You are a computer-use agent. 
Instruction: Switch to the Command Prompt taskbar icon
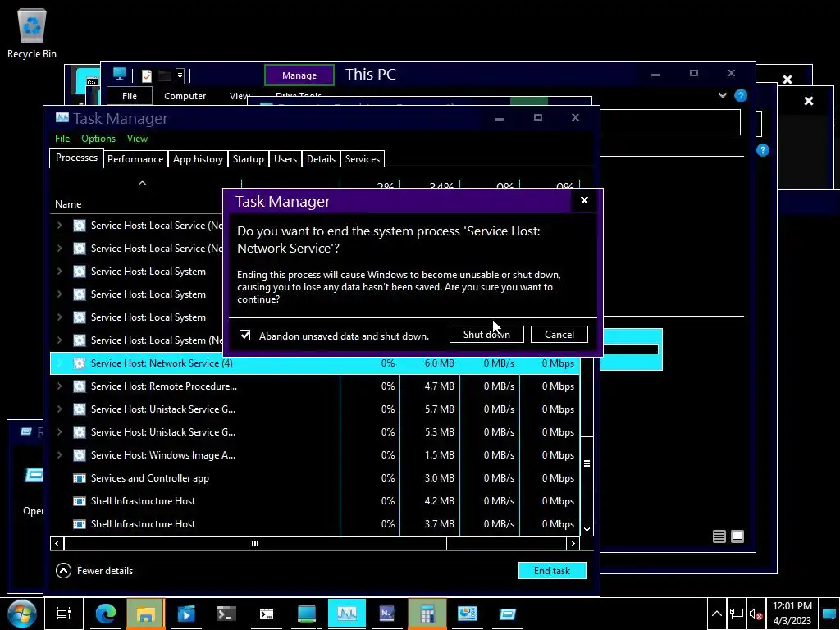pos(267,614)
